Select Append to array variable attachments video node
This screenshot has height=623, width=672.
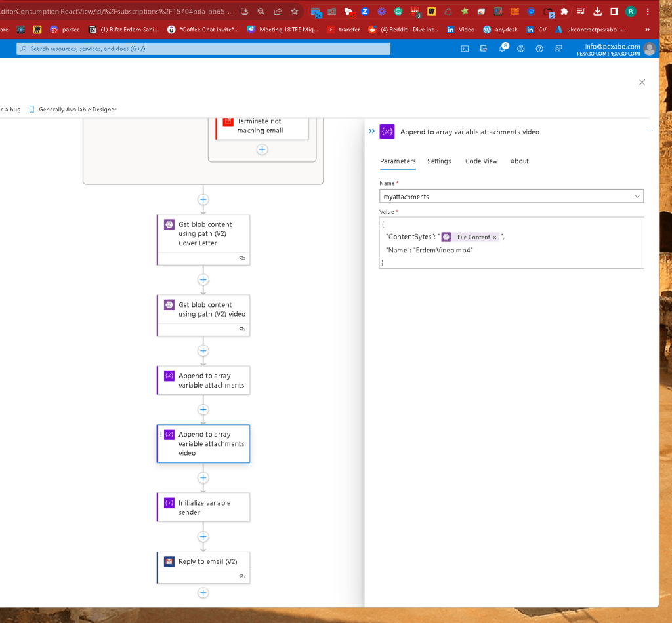(x=203, y=443)
